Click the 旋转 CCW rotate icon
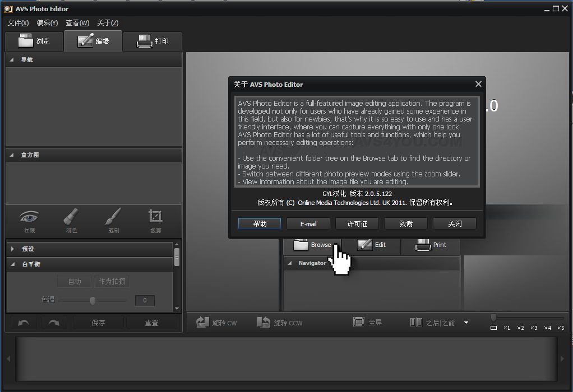Viewport: 573px width, 392px height. (262, 322)
